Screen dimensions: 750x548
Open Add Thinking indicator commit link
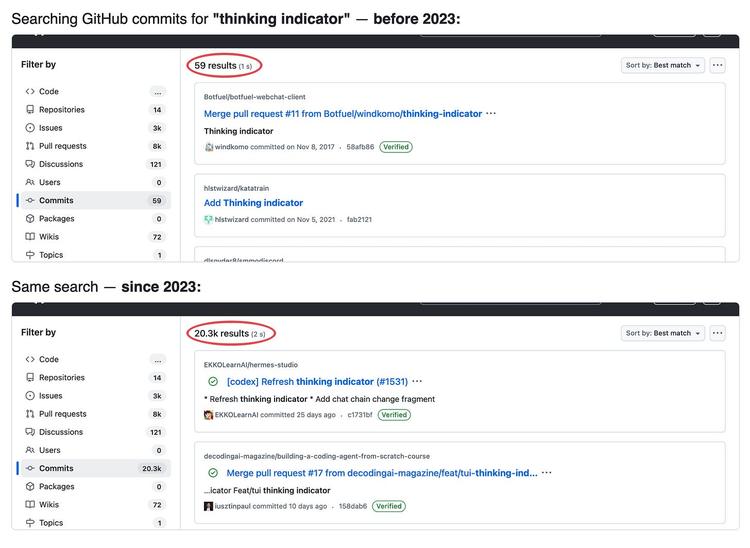coord(254,203)
